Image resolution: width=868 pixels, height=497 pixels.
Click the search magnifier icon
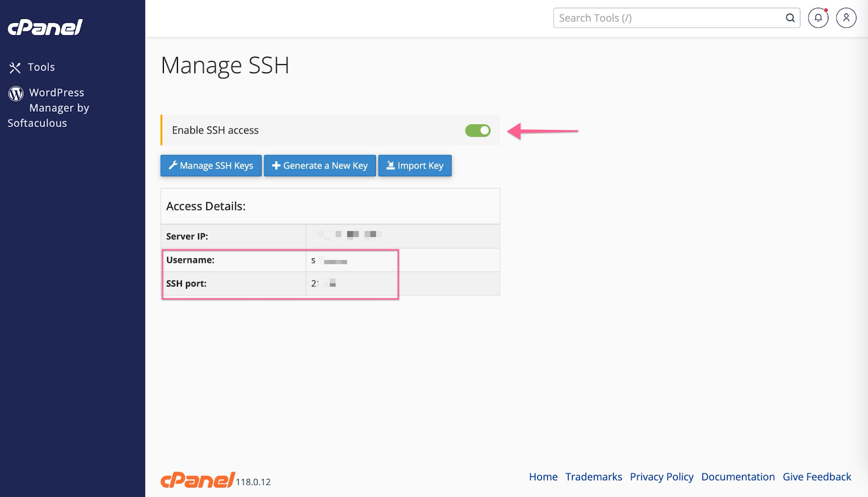click(790, 18)
